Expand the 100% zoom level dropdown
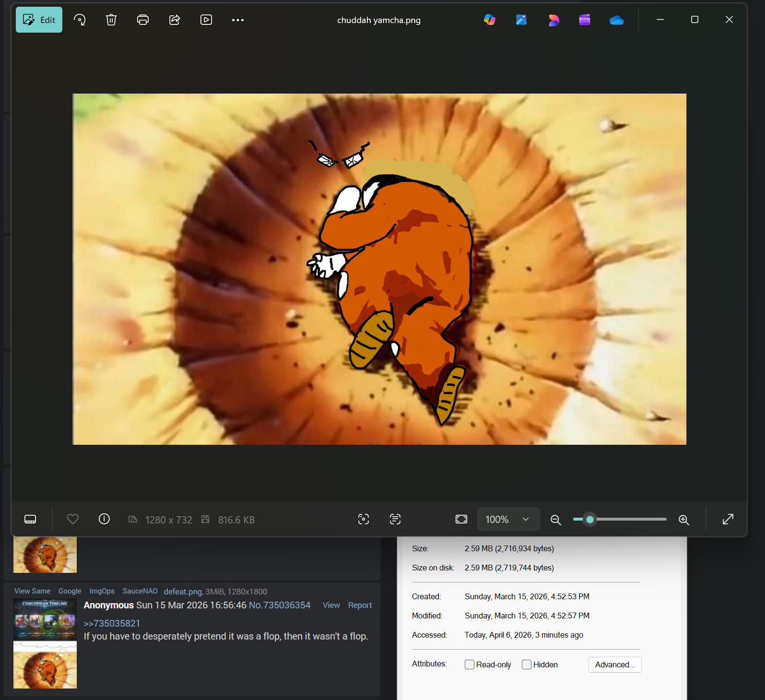Screen dimensions: 765x700 (508, 519)
